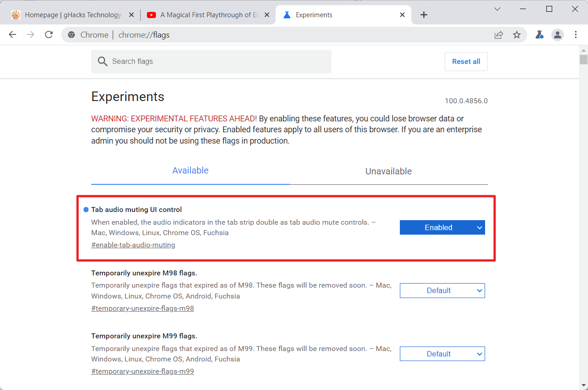The image size is (588, 390).
Task: Open a new tab with plus icon
Action: pyautogui.click(x=424, y=15)
